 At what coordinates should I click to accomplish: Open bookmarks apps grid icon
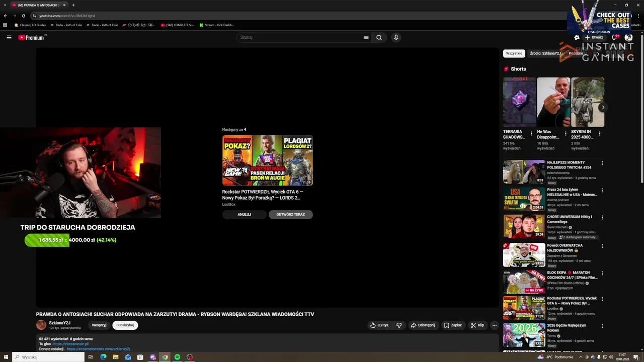click(x=5, y=25)
